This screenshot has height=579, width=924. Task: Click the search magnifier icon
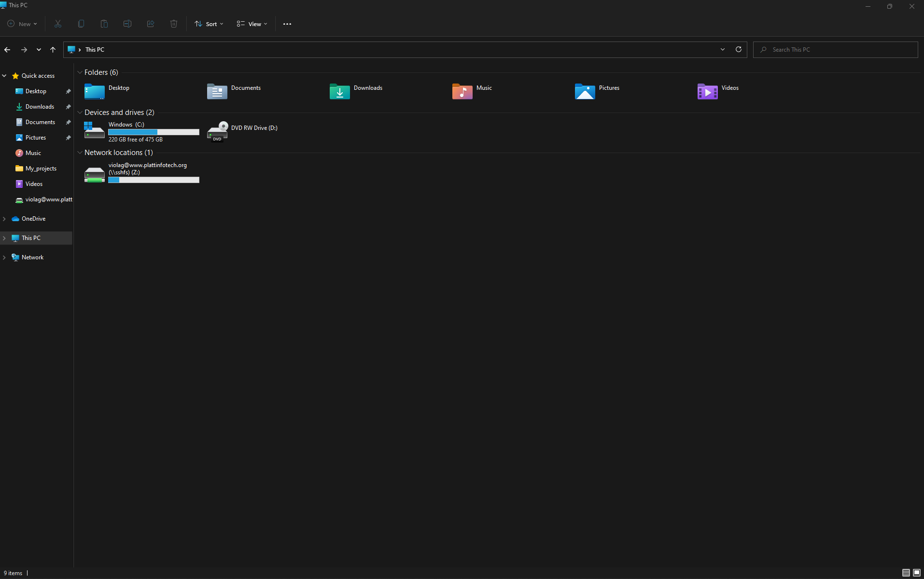pyautogui.click(x=763, y=50)
